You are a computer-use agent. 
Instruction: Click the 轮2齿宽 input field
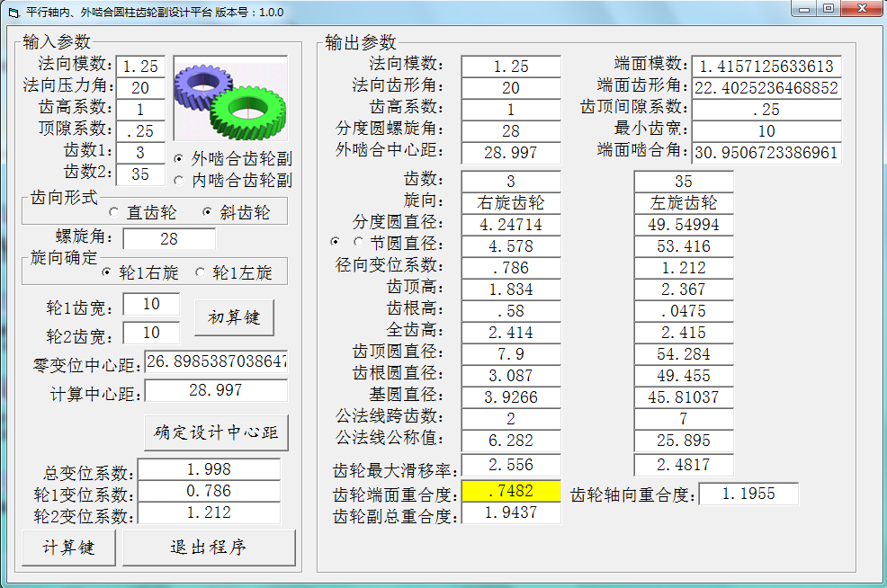pyautogui.click(x=151, y=333)
